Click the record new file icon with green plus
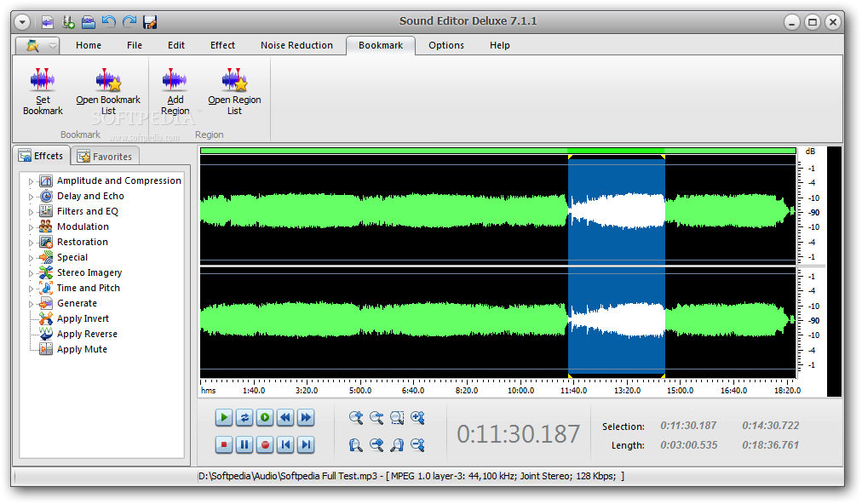862x504 pixels. tap(68, 22)
